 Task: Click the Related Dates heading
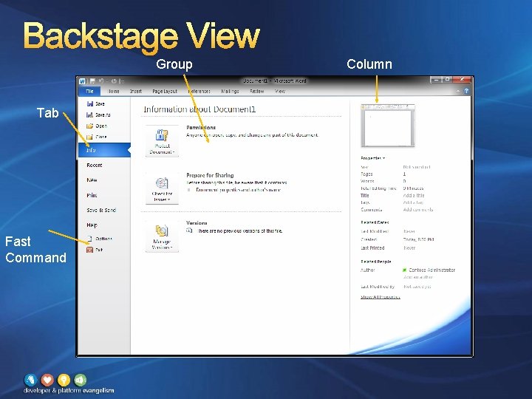375,222
